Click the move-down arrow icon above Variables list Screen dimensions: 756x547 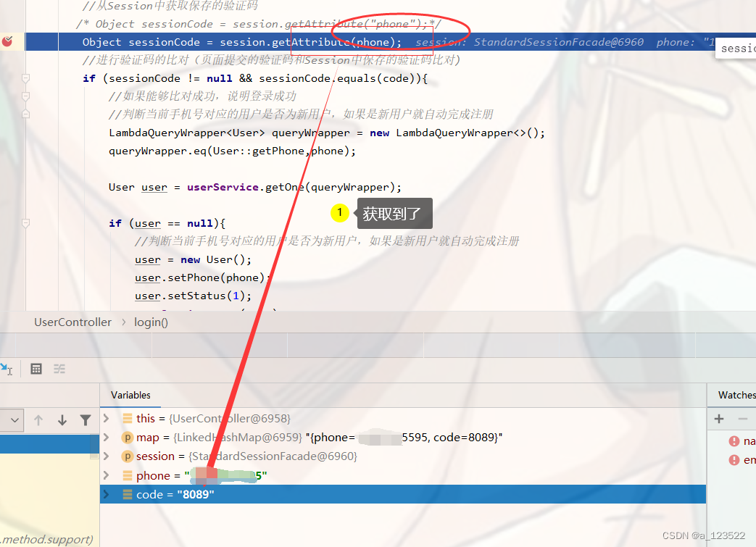[61, 419]
